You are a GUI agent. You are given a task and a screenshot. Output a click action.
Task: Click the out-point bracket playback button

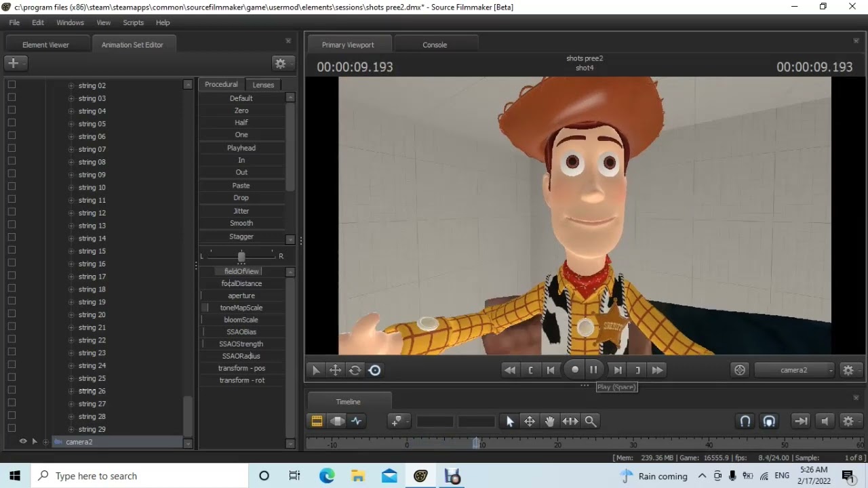click(637, 370)
